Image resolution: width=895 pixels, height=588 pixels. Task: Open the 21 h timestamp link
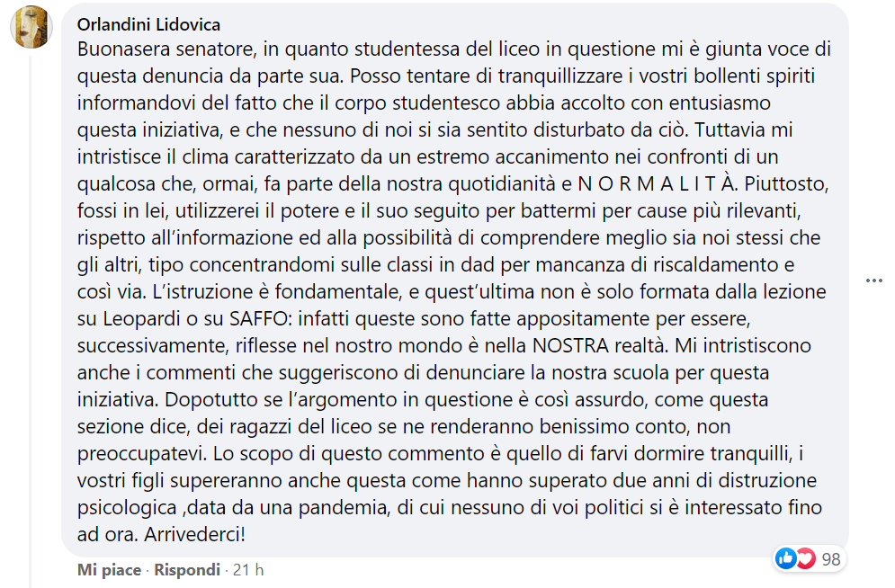pyautogui.click(x=248, y=570)
